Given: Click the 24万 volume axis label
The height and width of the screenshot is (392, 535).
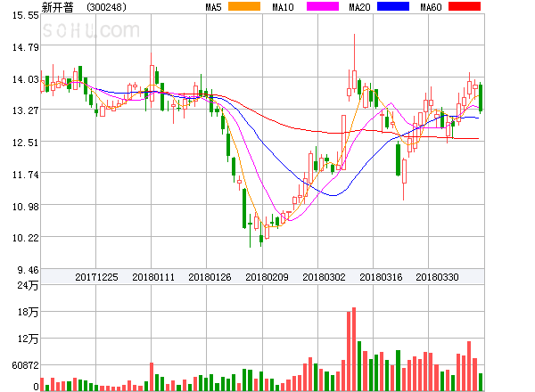Looking at the screenshot, I should click(28, 285).
